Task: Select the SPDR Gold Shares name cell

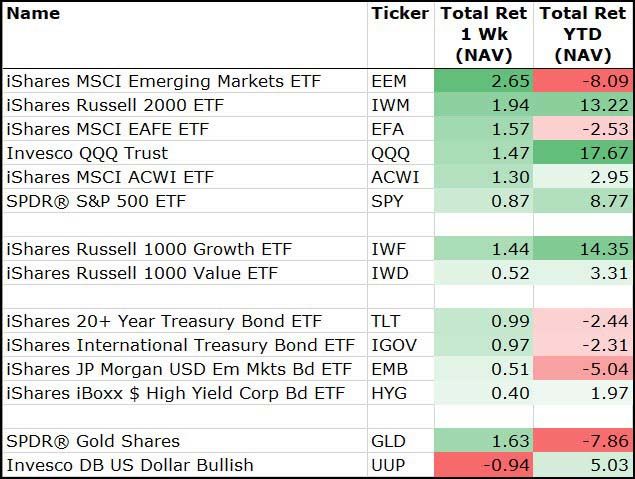Action: tap(93, 441)
